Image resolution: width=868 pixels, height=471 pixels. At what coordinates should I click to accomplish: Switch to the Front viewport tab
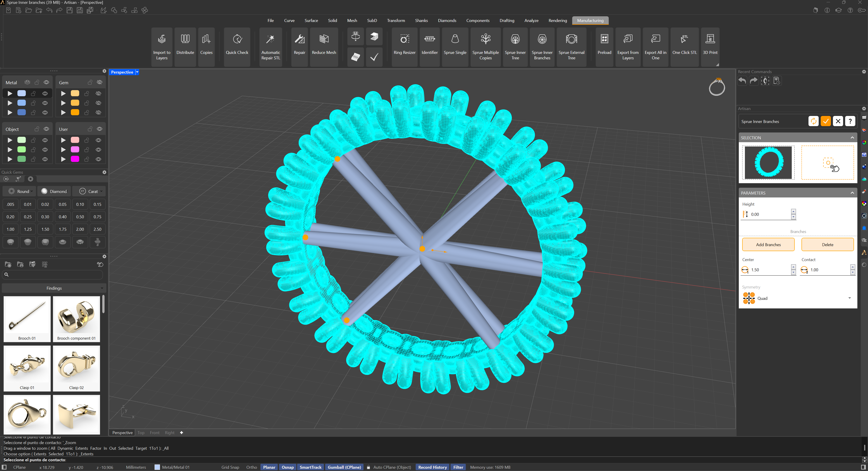click(155, 433)
